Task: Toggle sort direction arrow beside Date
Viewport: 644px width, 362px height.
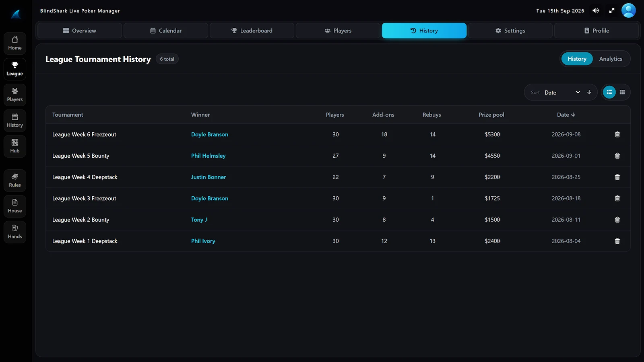Action: 589,92
